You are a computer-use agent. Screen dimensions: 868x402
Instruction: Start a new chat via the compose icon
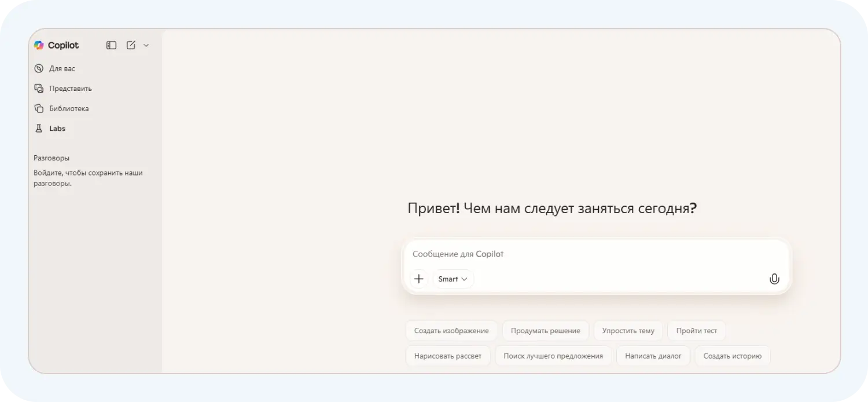pyautogui.click(x=130, y=45)
